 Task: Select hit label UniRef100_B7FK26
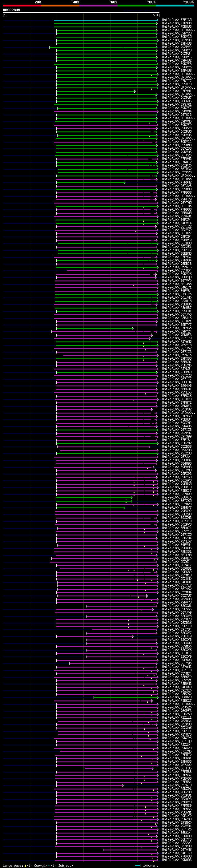[177, 396]
